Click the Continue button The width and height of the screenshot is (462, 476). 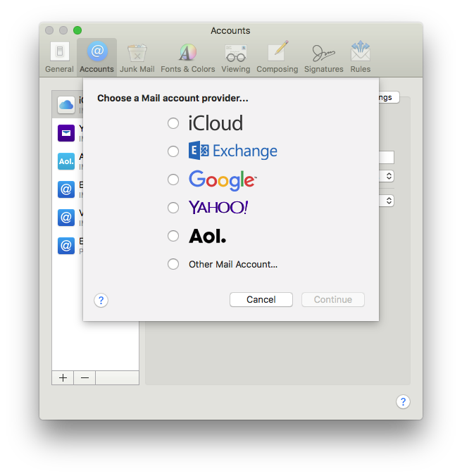click(333, 300)
